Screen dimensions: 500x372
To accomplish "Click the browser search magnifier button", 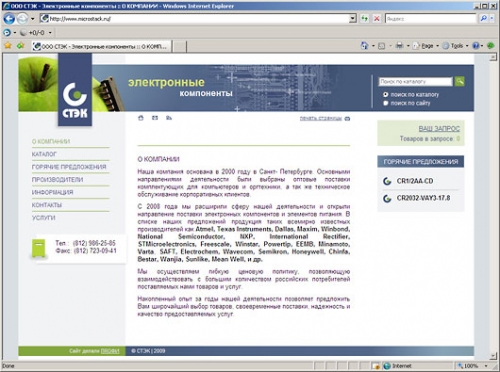I will [483, 19].
